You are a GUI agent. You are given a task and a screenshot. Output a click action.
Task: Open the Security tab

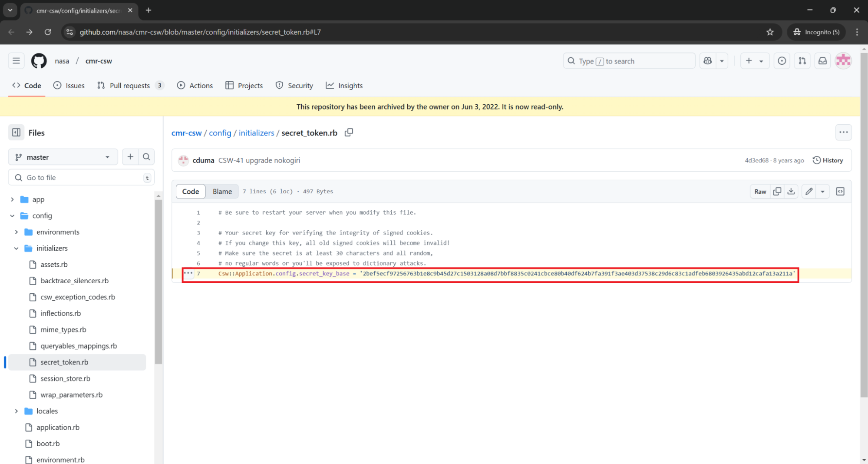click(294, 86)
